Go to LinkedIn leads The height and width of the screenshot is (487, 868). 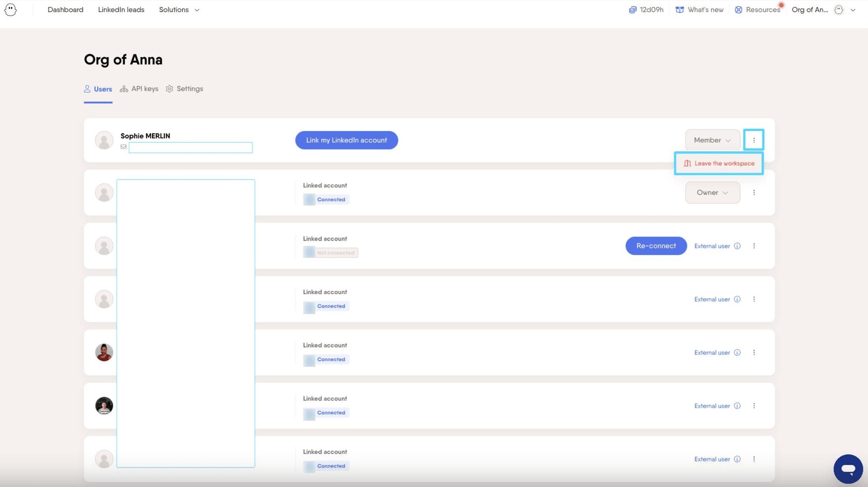point(121,10)
